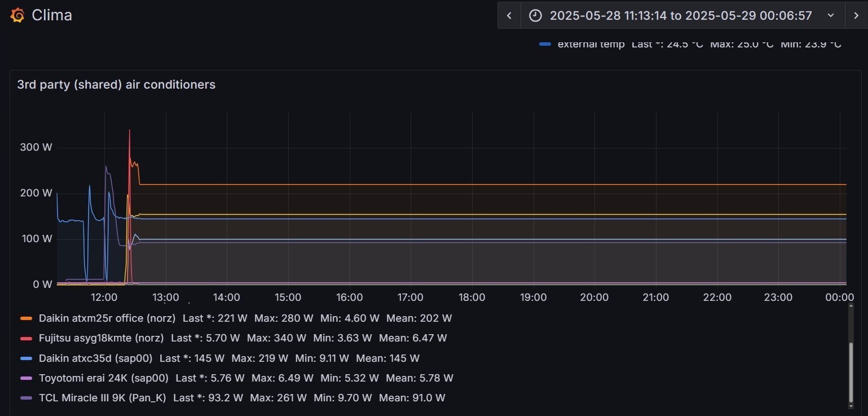Open the time range picker
Screen dimensions: 868x416
[682, 16]
